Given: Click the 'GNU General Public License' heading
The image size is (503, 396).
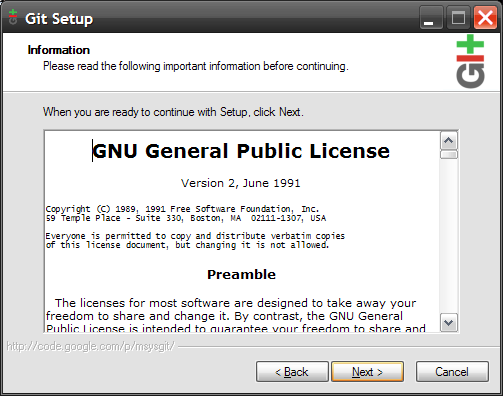Looking at the screenshot, I should pos(241,151).
